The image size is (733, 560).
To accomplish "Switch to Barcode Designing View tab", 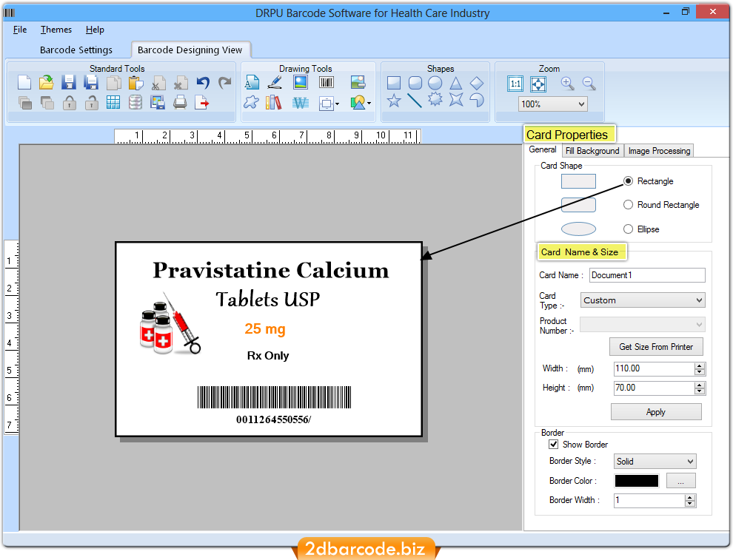I will coord(190,50).
